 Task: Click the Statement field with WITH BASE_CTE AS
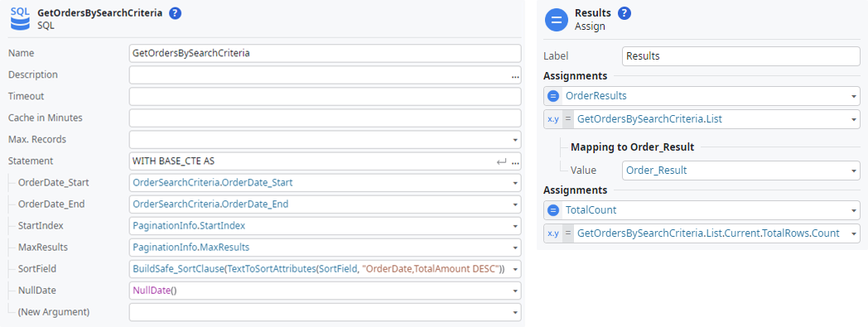[325, 161]
